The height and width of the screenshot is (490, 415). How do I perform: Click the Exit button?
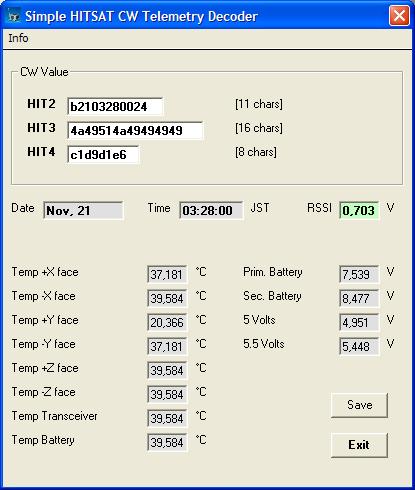(x=359, y=445)
